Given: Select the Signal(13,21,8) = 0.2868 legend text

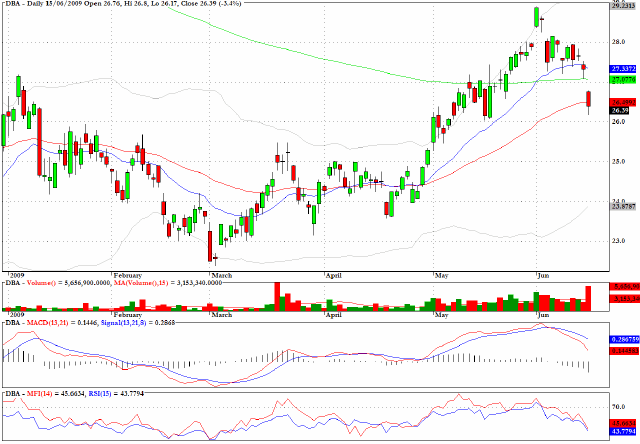Looking at the screenshot, I should (x=138, y=323).
